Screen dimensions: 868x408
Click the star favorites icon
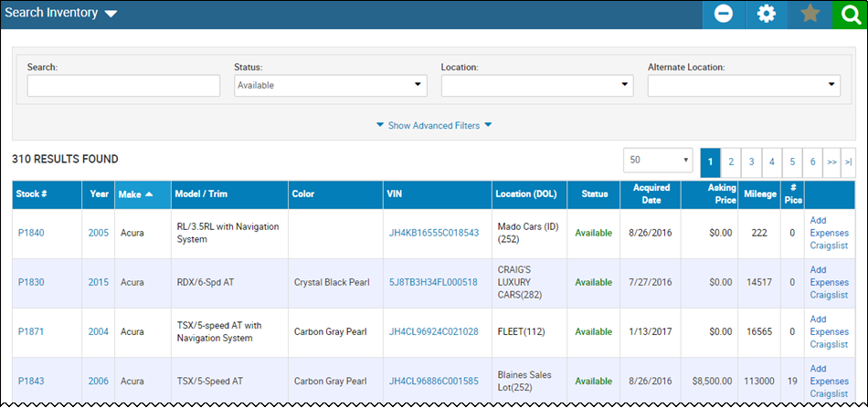tap(810, 15)
